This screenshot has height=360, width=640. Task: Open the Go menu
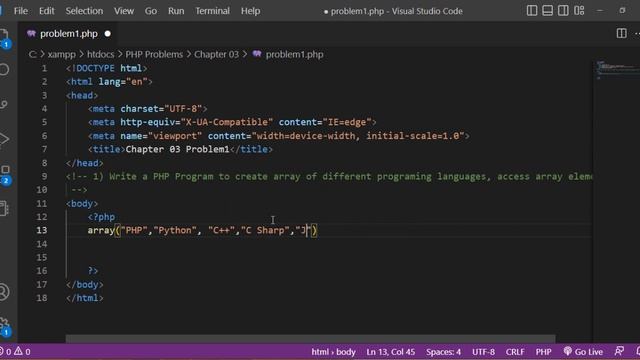point(151,11)
